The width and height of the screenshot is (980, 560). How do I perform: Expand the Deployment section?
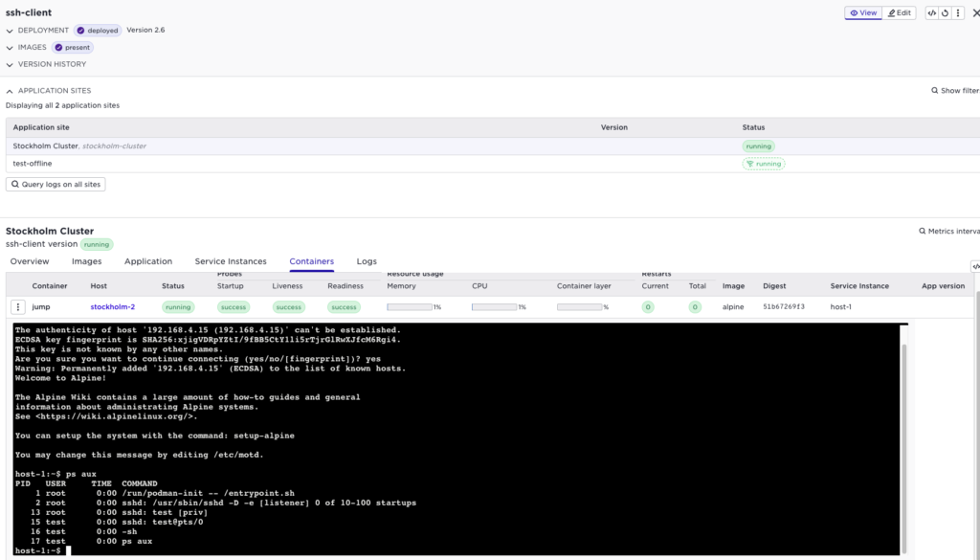click(10, 31)
